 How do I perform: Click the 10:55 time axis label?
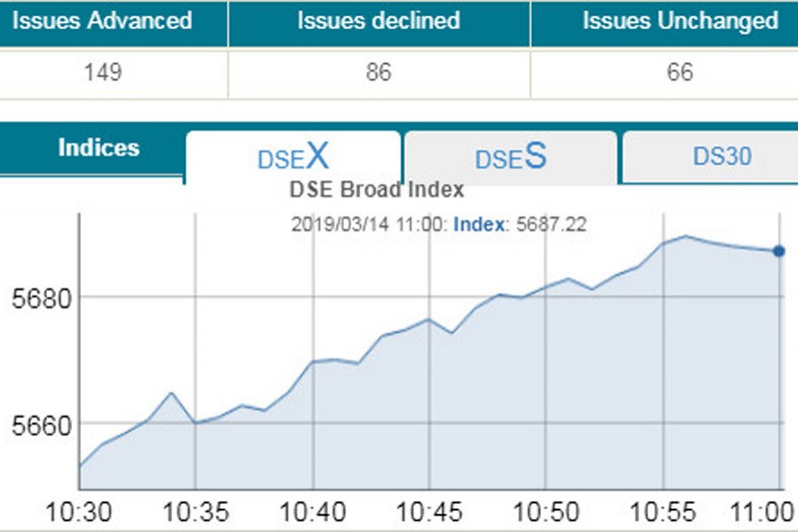click(x=661, y=512)
